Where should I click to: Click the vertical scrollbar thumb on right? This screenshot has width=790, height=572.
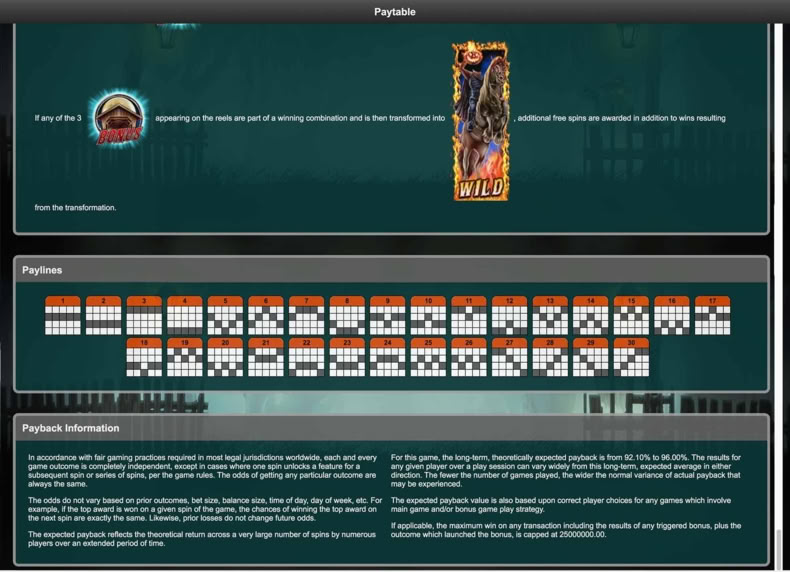point(779,548)
